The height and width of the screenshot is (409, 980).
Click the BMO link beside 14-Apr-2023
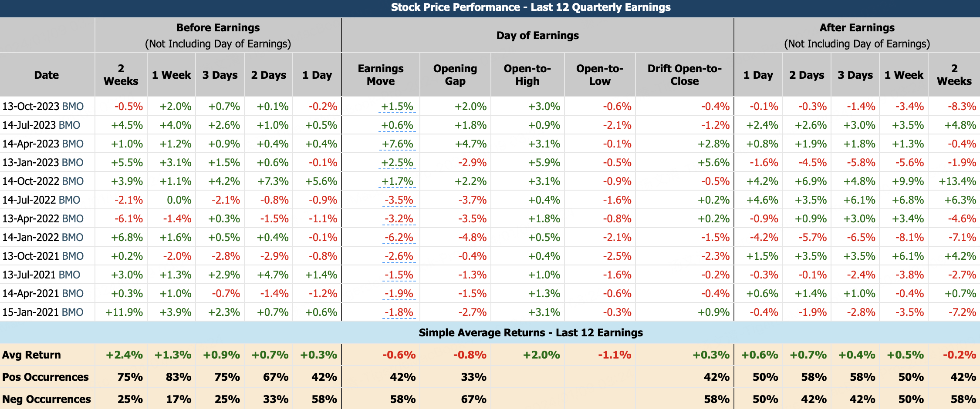73,144
